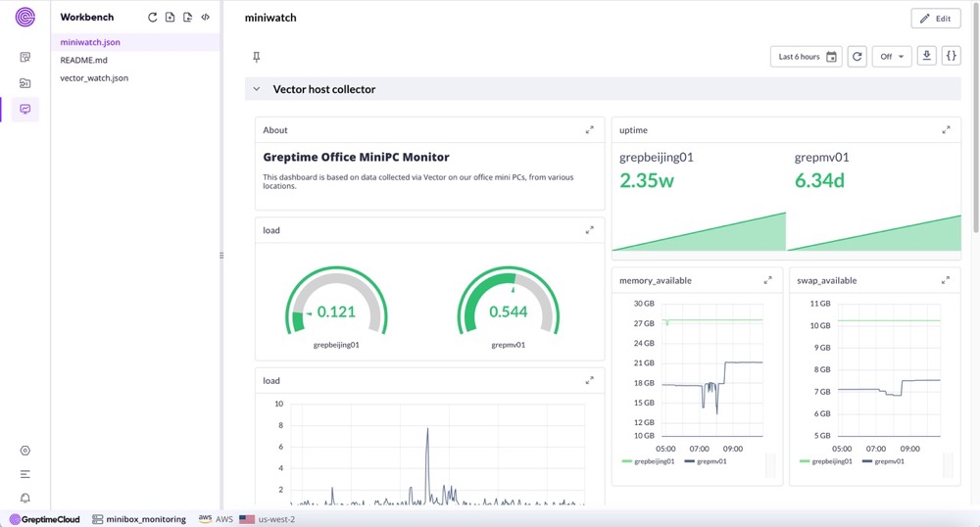
Task: Click the US flag region icon
Action: point(247,519)
